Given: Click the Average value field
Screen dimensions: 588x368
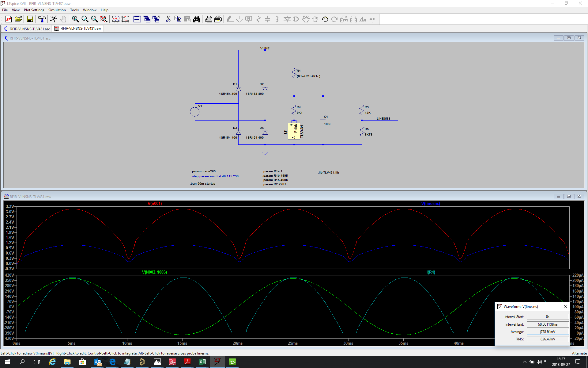Looking at the screenshot, I should click(547, 332).
